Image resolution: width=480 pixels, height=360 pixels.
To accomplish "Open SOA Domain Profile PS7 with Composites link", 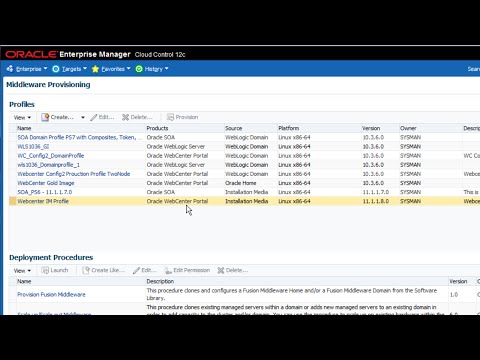I will (x=80, y=137).
